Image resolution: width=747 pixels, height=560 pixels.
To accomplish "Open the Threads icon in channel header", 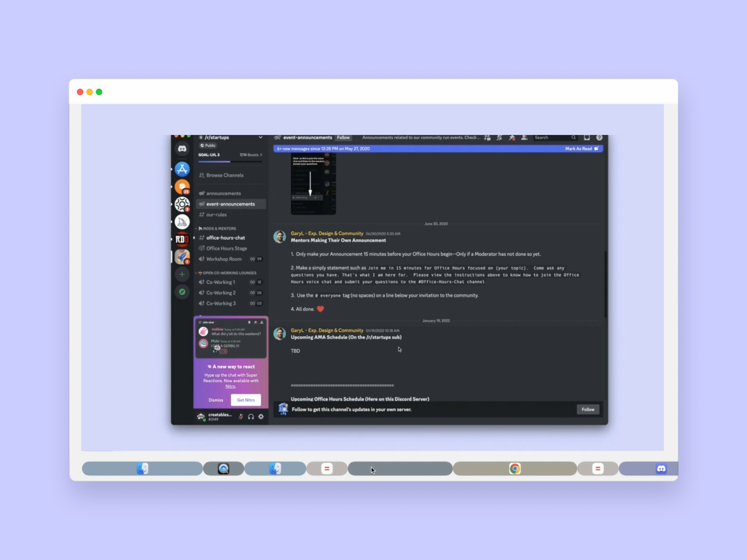I will [x=487, y=138].
